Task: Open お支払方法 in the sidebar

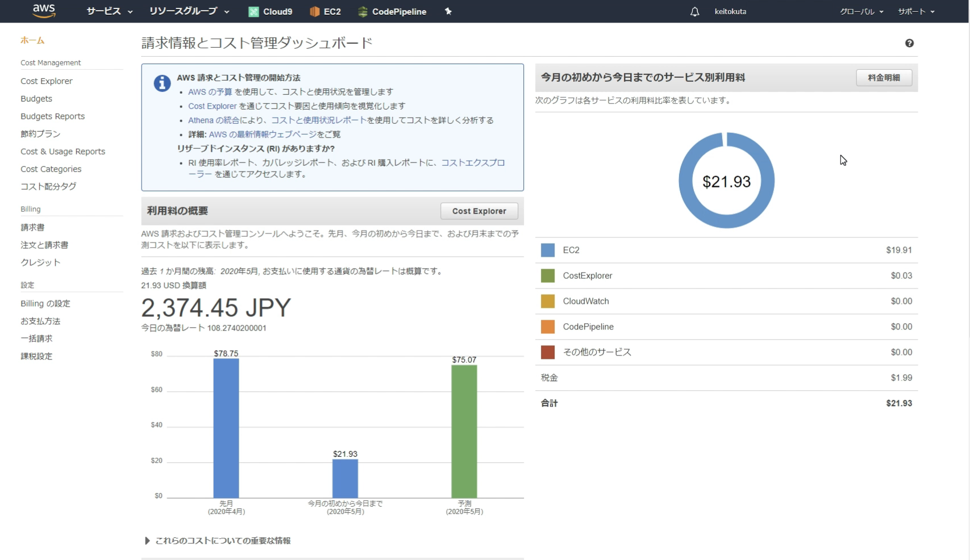Action: tap(40, 321)
